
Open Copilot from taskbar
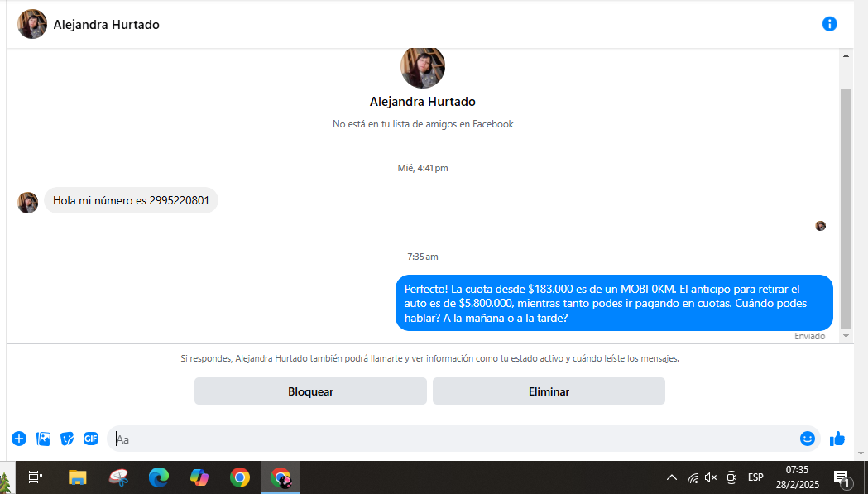pyautogui.click(x=199, y=477)
